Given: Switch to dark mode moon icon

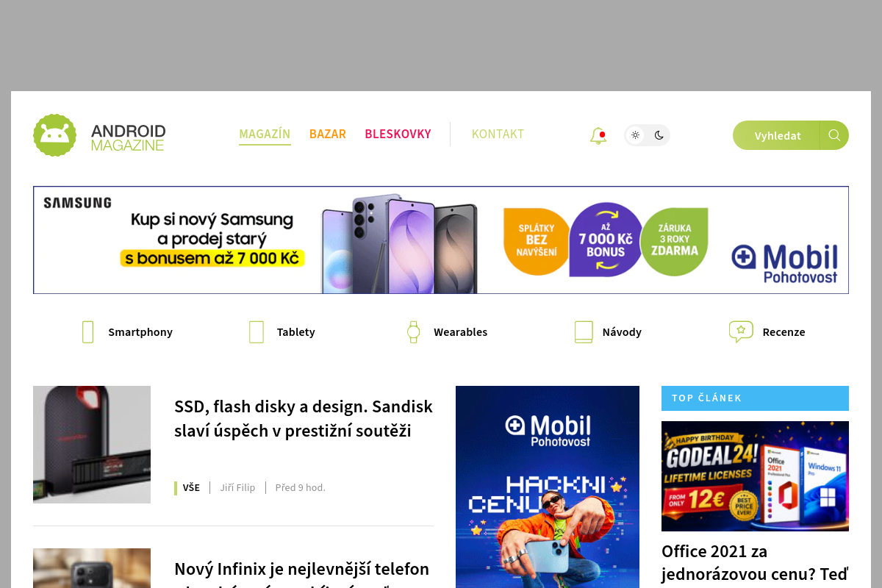Looking at the screenshot, I should tap(659, 135).
